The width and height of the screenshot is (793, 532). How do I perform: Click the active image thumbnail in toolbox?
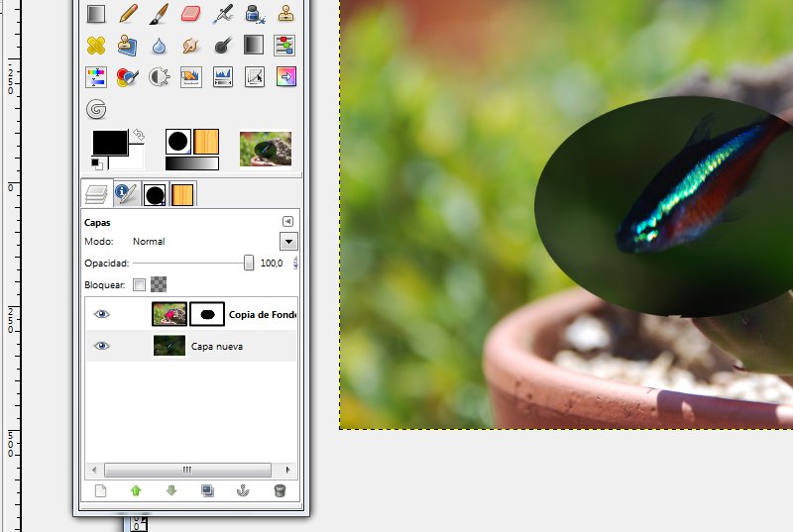point(266,149)
